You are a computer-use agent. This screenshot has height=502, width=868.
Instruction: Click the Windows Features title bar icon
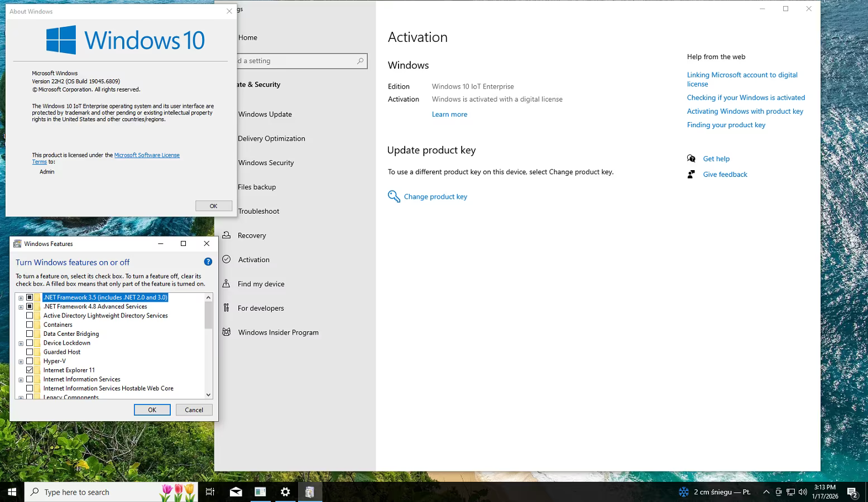click(17, 244)
